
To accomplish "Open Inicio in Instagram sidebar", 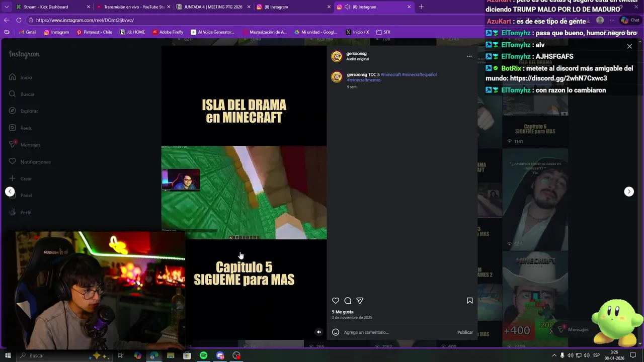I will click(x=20, y=77).
